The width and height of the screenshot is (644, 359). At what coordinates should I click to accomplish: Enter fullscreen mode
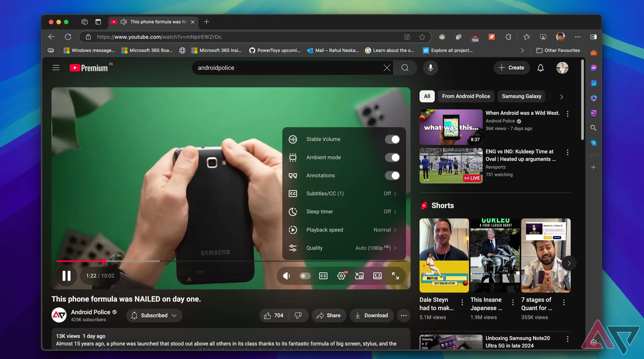click(x=395, y=276)
